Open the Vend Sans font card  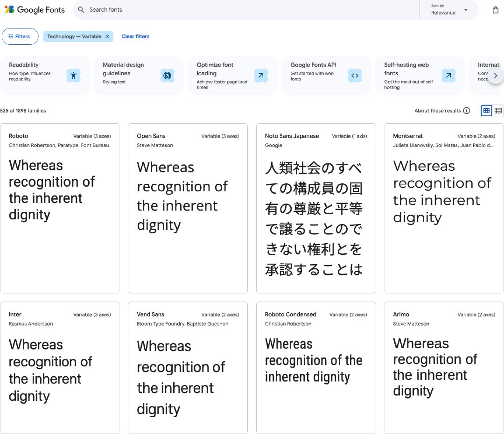[188, 368]
